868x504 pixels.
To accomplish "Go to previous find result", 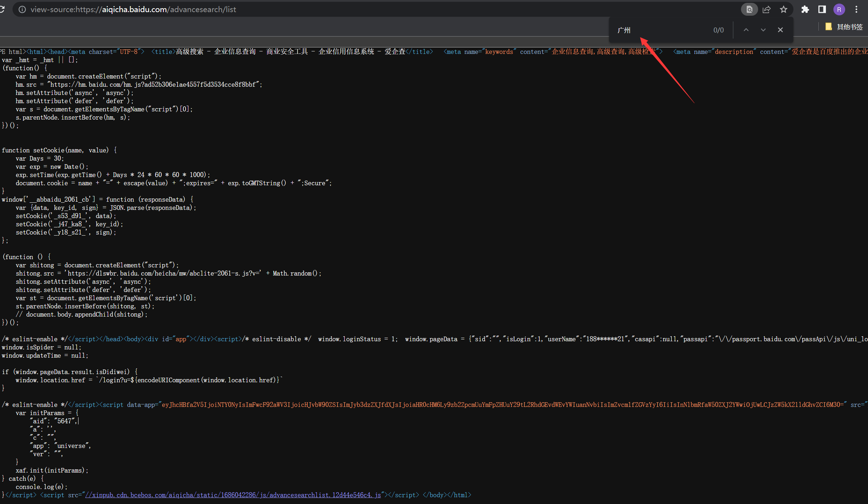I will pos(746,30).
